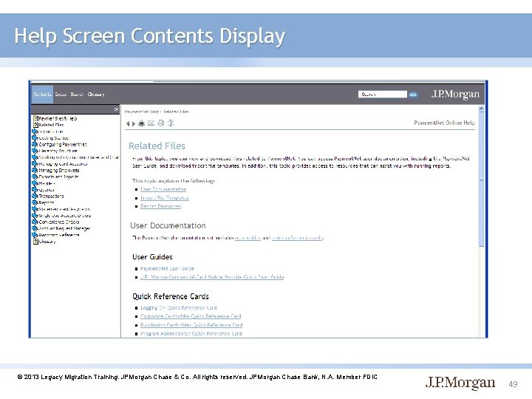Click the vertical scrollbar thumb in help pane
The height and width of the screenshot is (399, 532).
(x=481, y=180)
